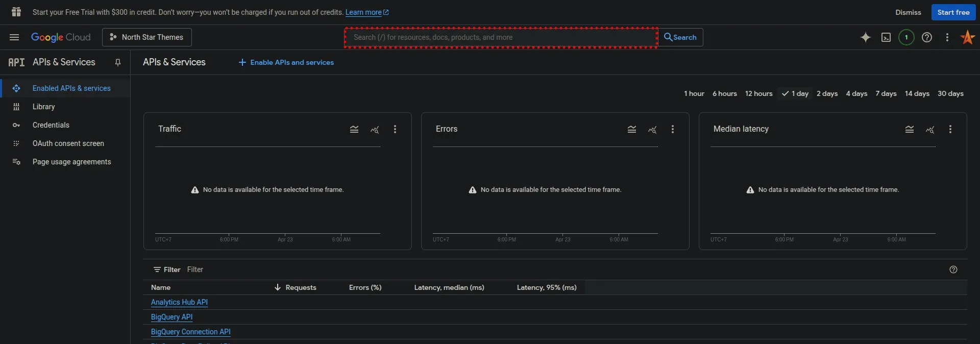Click the search input field
Screen dimensions: 980x344
pyautogui.click(x=501, y=37)
